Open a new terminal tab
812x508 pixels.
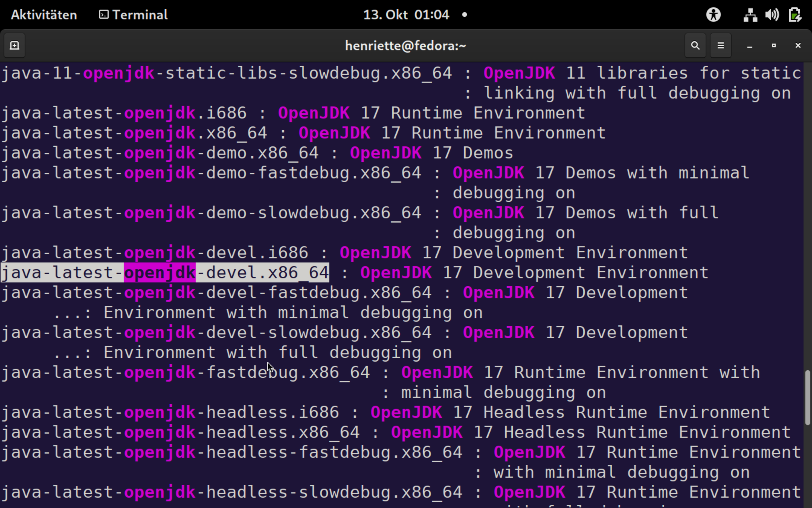pyautogui.click(x=14, y=45)
